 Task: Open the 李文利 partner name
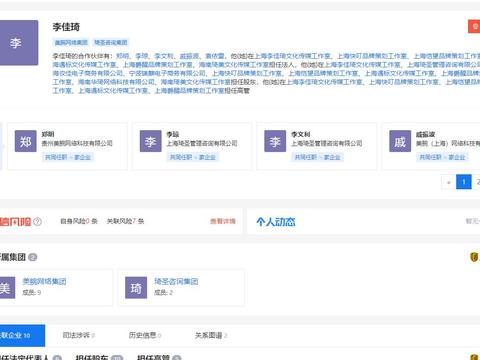tap(301, 134)
